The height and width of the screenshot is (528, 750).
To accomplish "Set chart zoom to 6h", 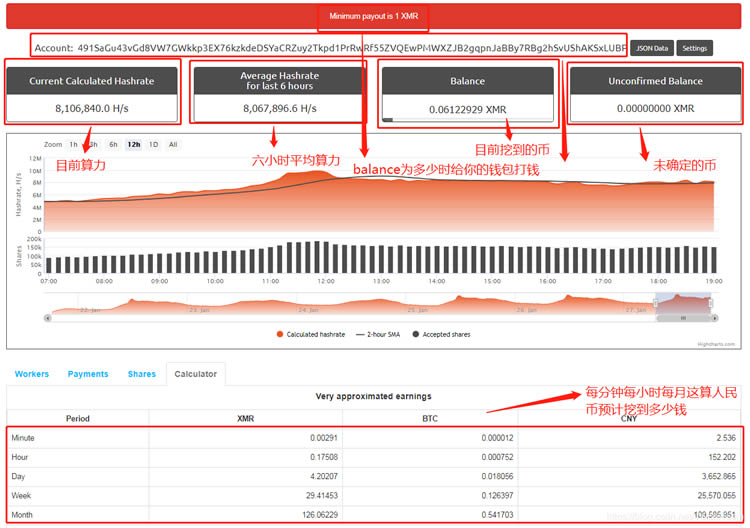I will coord(113,144).
